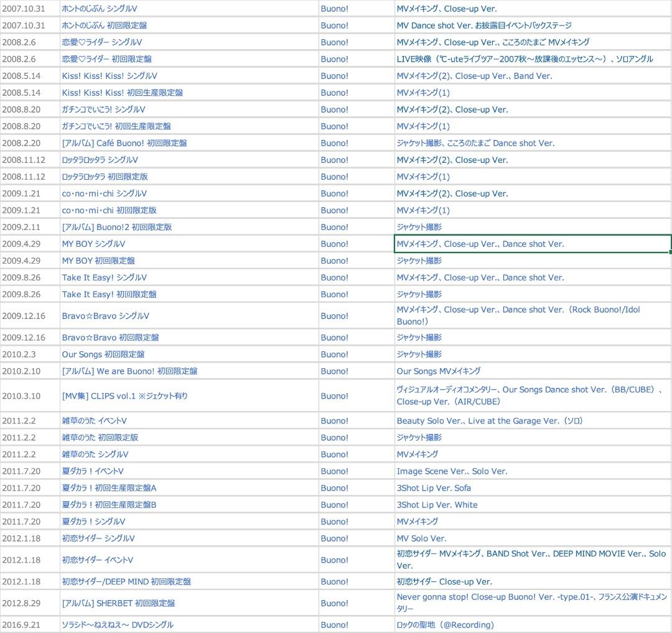Select the cell '夏ダカラ！イベントV'

coord(189,471)
